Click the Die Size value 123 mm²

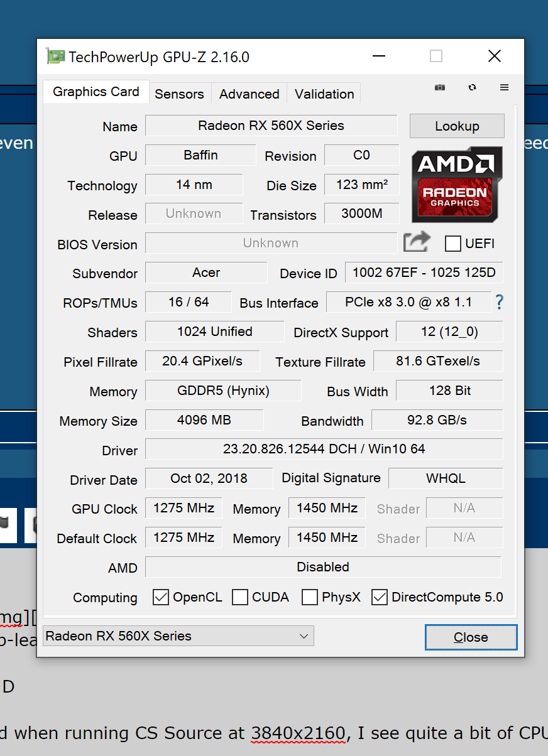click(x=362, y=184)
